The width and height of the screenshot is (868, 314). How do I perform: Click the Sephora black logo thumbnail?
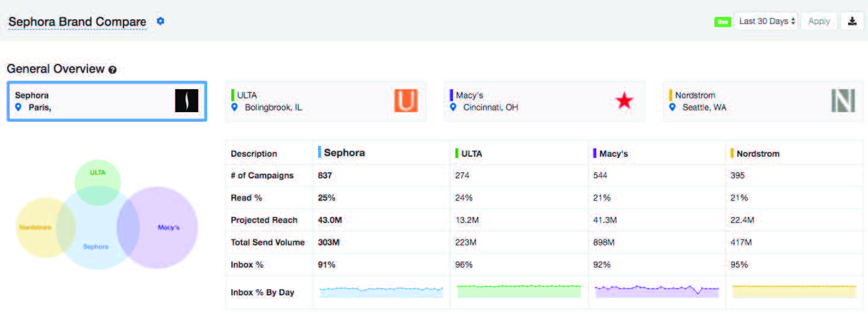[187, 101]
